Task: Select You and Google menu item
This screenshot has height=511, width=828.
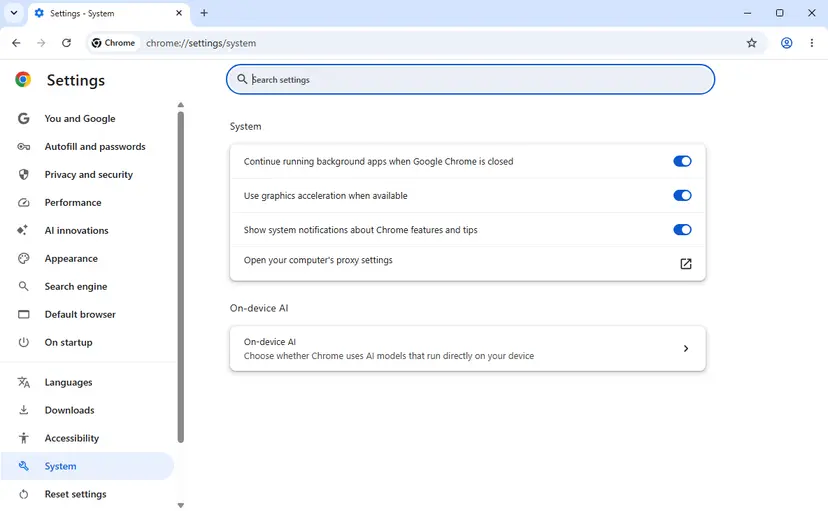Action: tap(87, 119)
